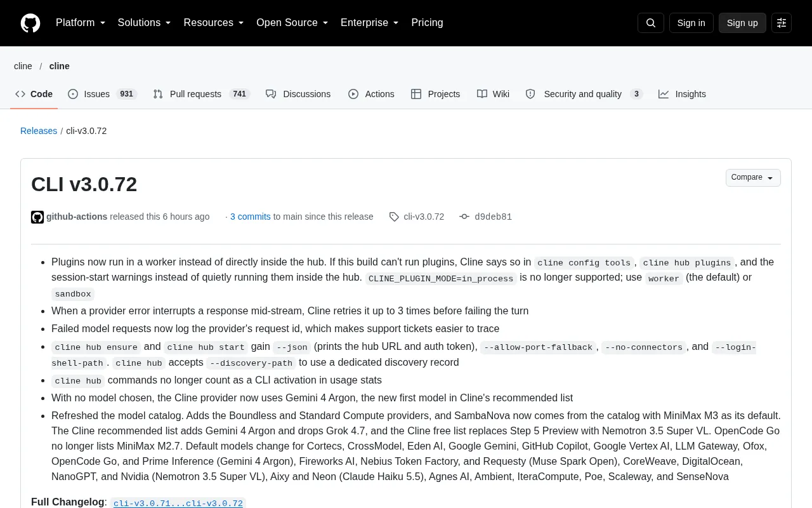View the Insights tab
This screenshot has width=812, height=508.
pyautogui.click(x=682, y=94)
